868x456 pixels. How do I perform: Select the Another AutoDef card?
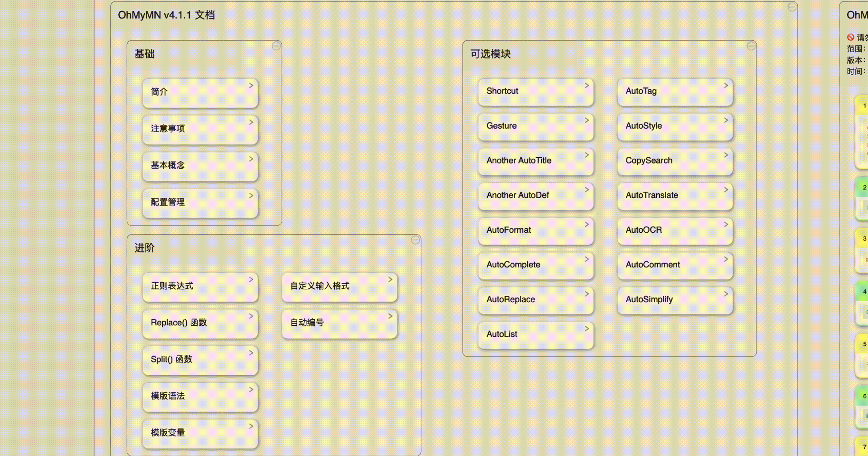click(536, 196)
